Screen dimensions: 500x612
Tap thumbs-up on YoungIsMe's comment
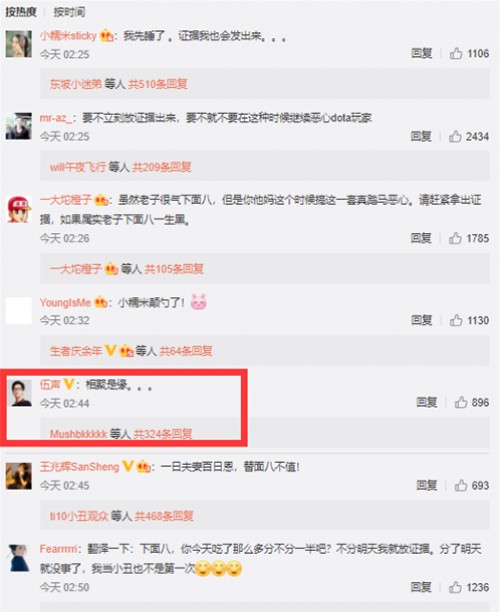tap(456, 320)
